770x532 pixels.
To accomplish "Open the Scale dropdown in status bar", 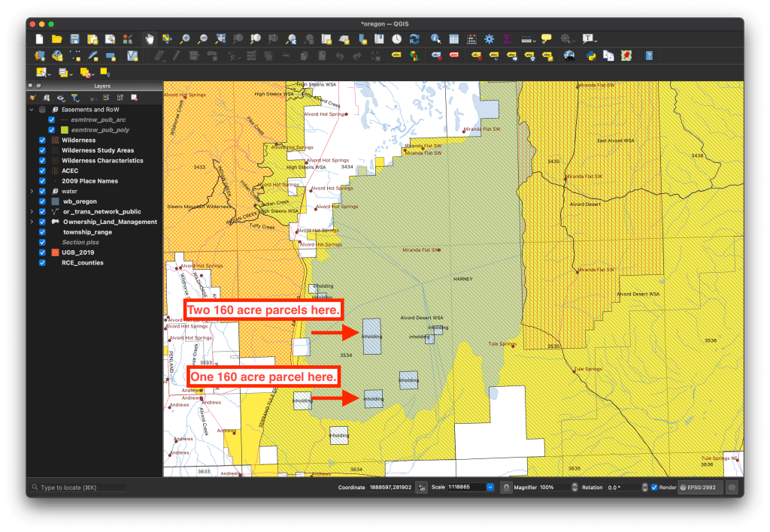I will pos(490,487).
